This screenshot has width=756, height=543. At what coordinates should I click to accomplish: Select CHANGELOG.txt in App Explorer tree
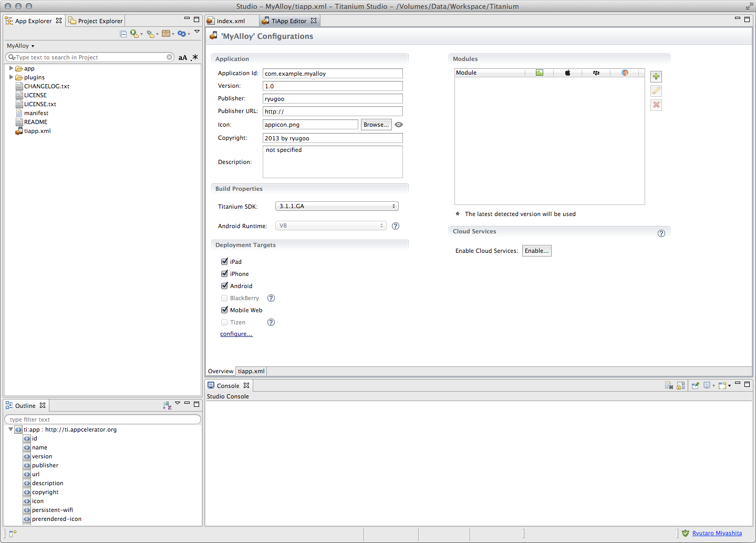coord(43,86)
